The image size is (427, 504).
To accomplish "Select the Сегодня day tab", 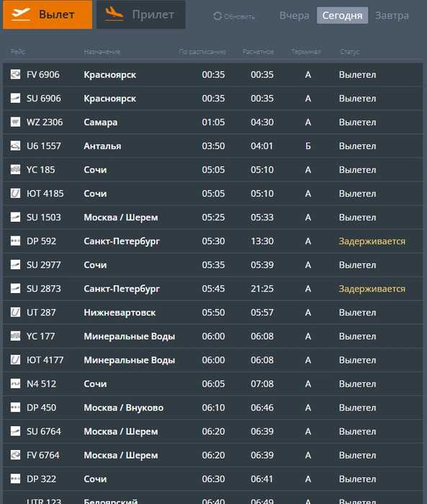I will [x=343, y=15].
